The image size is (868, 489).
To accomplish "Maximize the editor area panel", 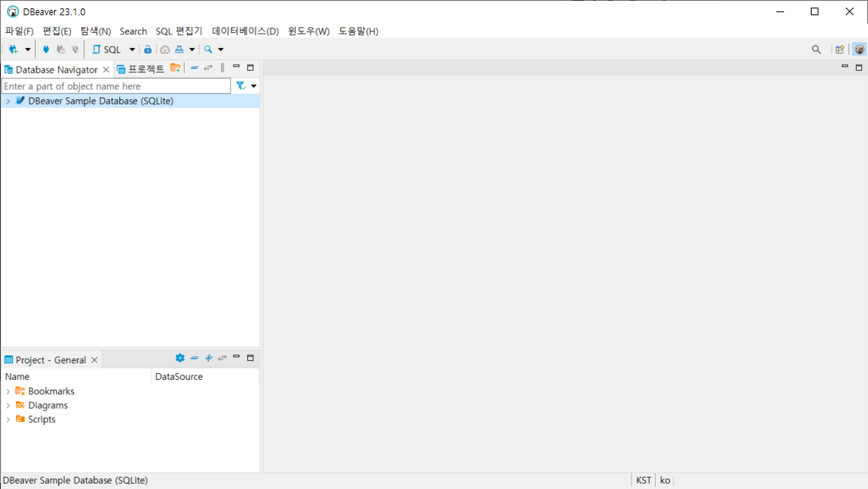I will (x=859, y=68).
